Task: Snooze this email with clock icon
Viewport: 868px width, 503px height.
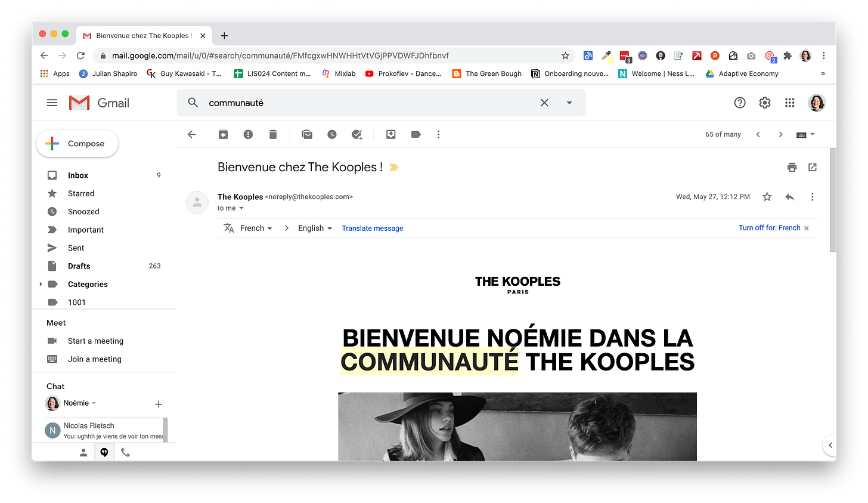Action: [x=332, y=135]
